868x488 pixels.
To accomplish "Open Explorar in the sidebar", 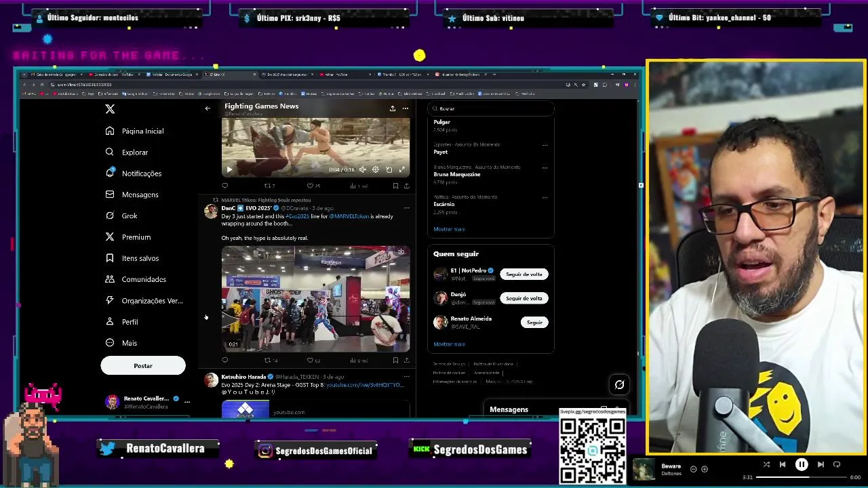I will (x=127, y=152).
